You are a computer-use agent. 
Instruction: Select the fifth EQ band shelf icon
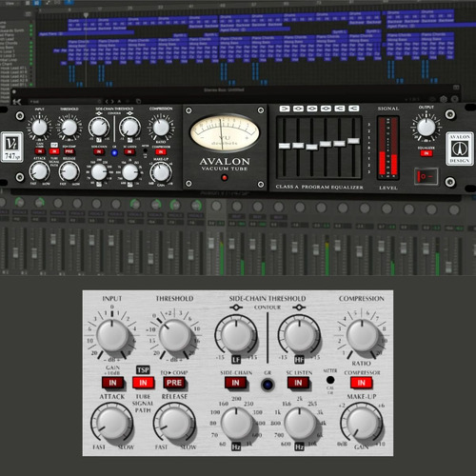(x=340, y=109)
